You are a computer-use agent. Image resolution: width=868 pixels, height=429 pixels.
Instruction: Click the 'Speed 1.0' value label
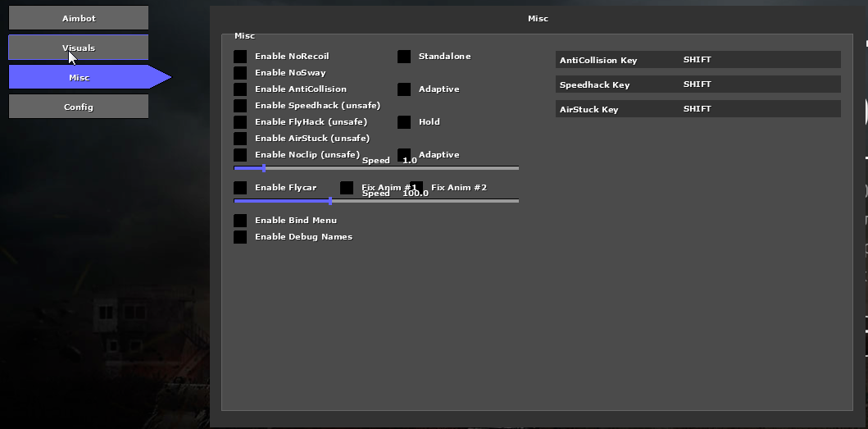coord(389,160)
